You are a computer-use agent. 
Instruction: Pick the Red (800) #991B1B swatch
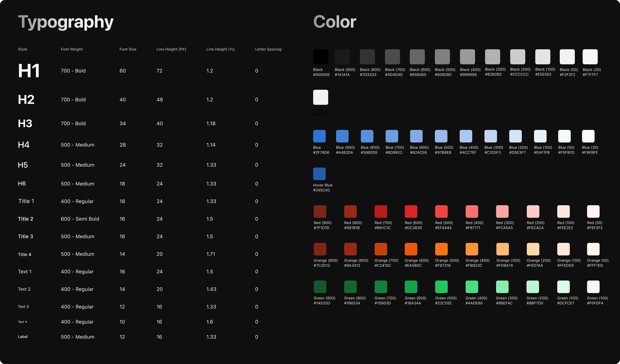pos(350,211)
